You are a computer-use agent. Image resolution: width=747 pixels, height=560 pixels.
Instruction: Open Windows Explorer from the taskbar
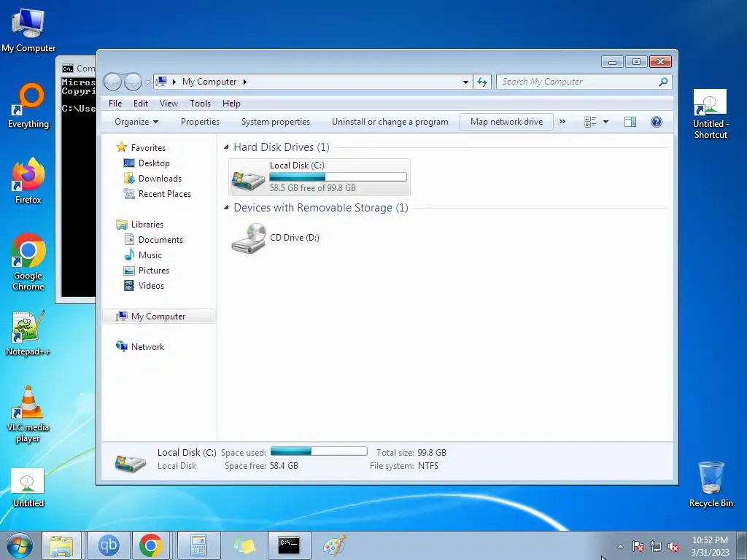62,545
